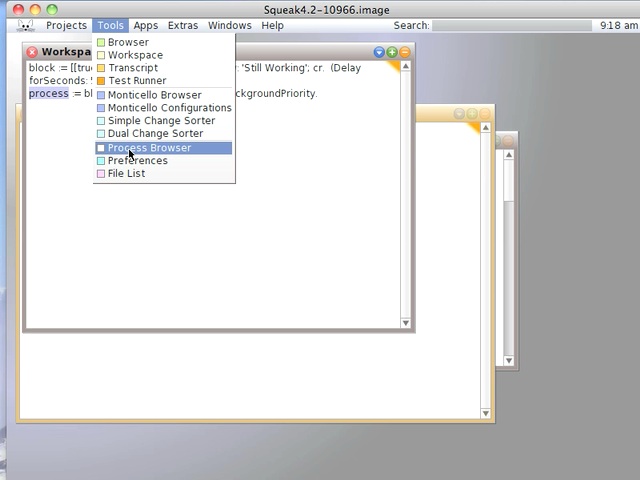Close the Workspace window with red X
640x480 pixels.
click(32, 52)
